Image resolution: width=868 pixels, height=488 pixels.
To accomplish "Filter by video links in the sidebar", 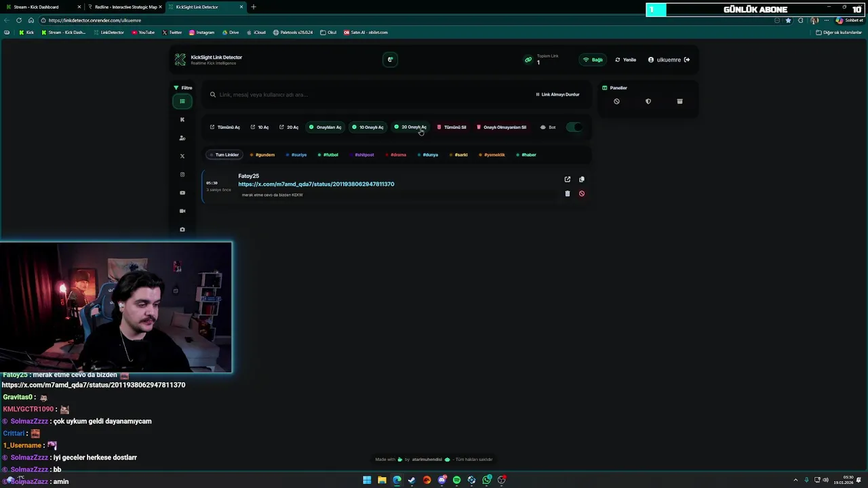I will click(x=182, y=211).
